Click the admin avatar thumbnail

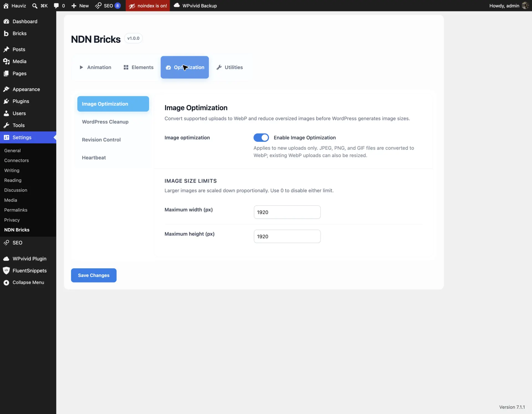[525, 6]
